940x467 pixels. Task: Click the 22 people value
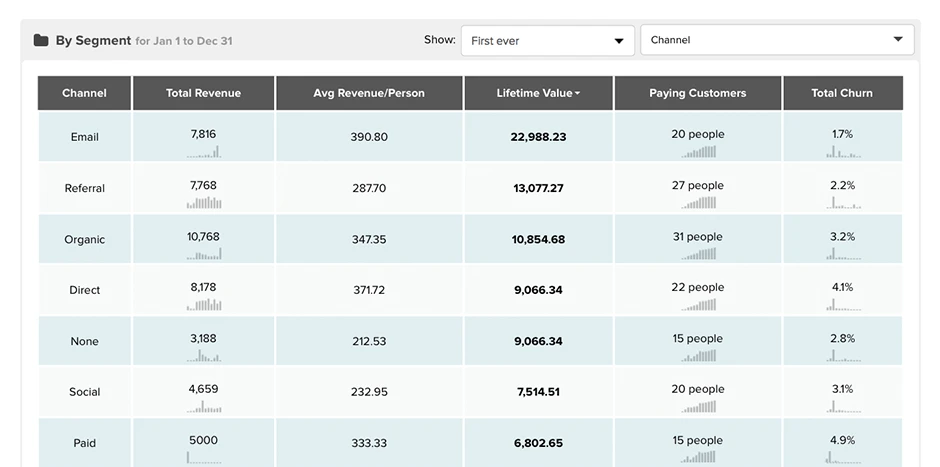(698, 287)
